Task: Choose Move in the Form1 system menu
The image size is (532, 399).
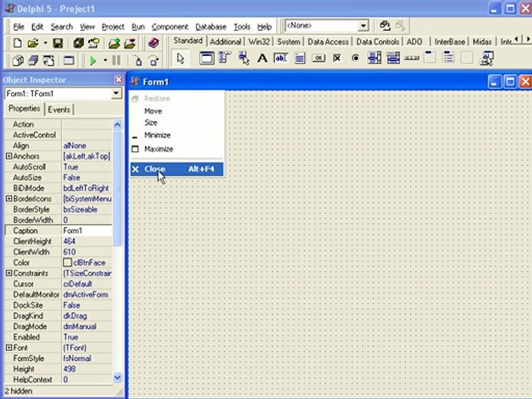Action: (x=177, y=111)
